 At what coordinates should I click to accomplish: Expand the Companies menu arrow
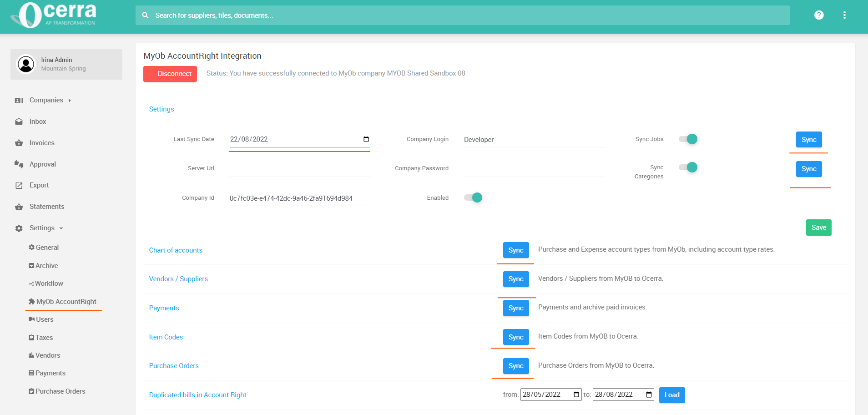70,101
